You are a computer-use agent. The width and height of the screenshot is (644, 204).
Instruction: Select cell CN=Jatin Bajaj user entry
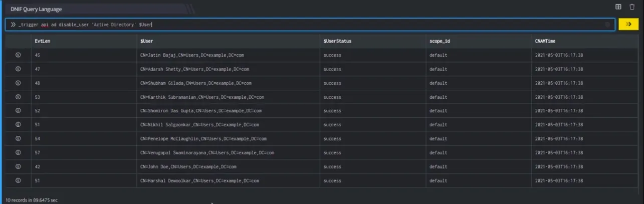pyautogui.click(x=192, y=55)
